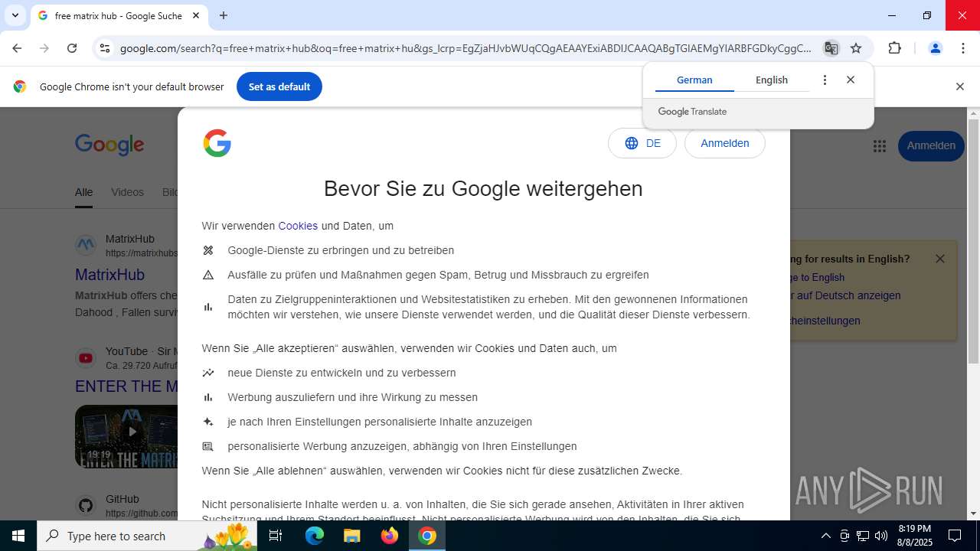
Task: Click the 'to English' change link
Action: 818,277
